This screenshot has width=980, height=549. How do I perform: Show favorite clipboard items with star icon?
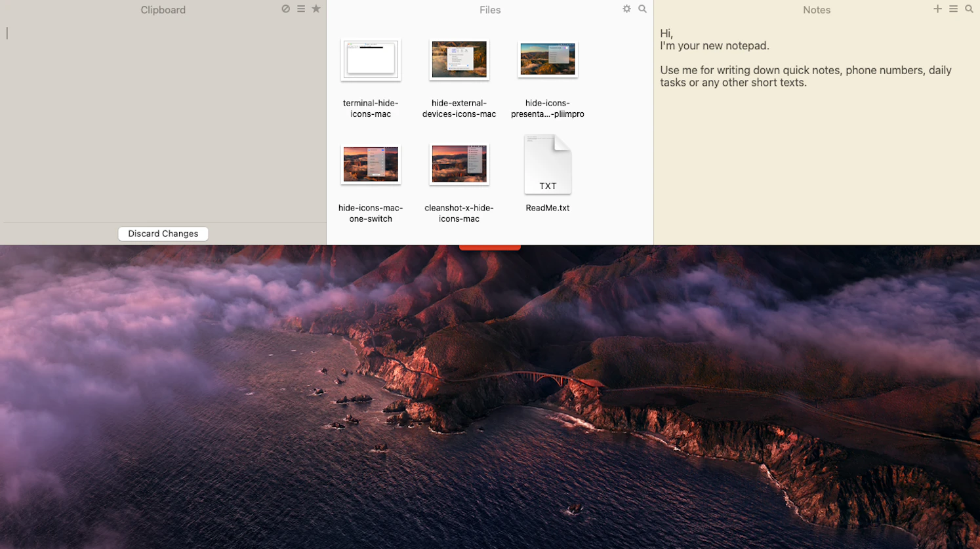pos(316,9)
